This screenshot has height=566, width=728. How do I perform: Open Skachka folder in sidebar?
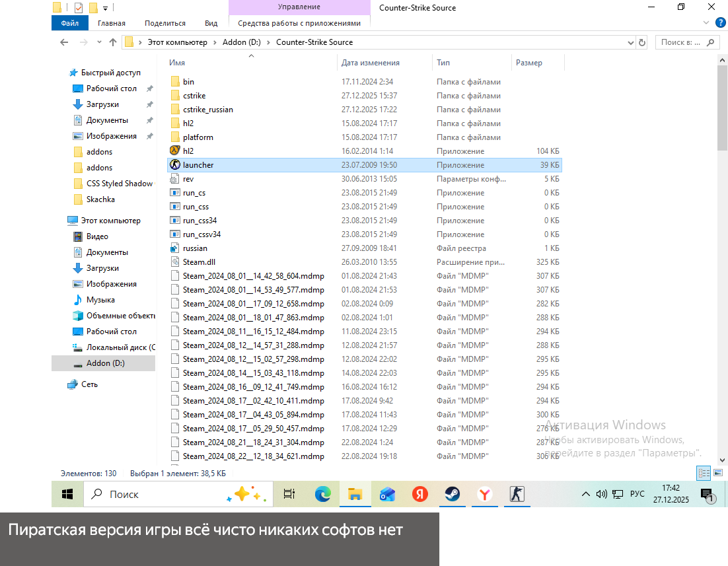click(x=100, y=199)
